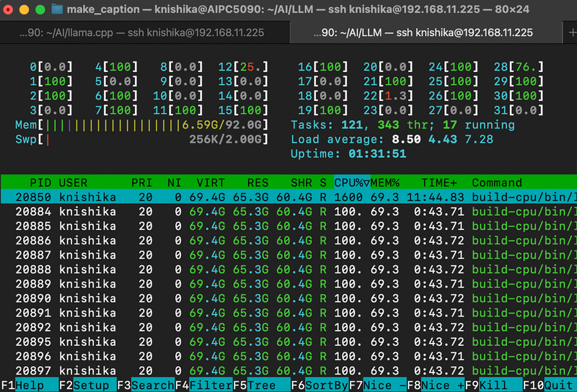This screenshot has width=577, height=392.
Task: Click F1 Help in htop footer
Action: pyautogui.click(x=30, y=385)
